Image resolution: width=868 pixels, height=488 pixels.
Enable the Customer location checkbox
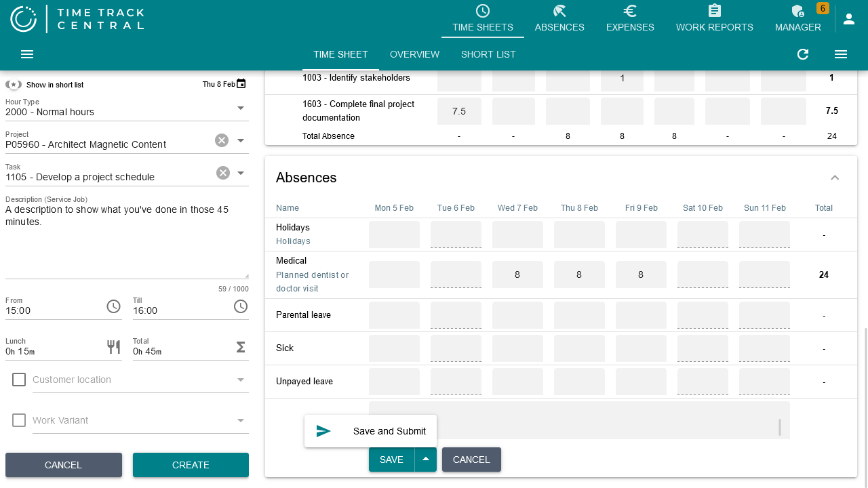pos(19,380)
